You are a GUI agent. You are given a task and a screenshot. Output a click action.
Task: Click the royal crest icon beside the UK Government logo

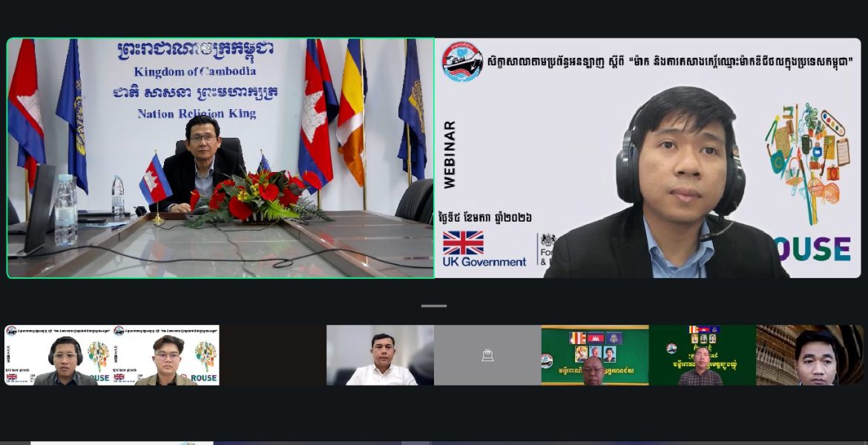548,241
